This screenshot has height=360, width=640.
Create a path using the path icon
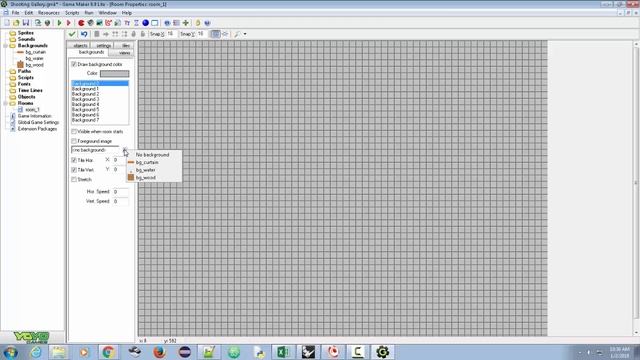point(108,23)
